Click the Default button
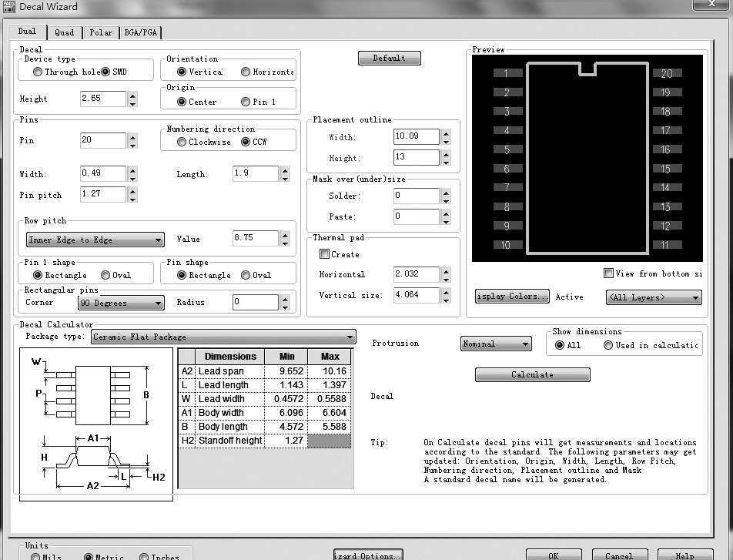The height and width of the screenshot is (560, 733). 389,58
